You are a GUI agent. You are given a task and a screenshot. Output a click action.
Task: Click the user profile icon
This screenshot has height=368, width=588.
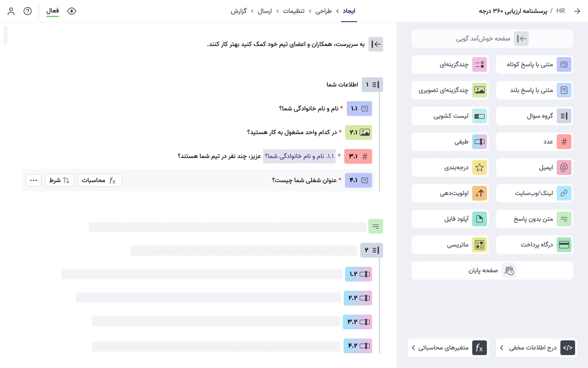click(x=11, y=11)
